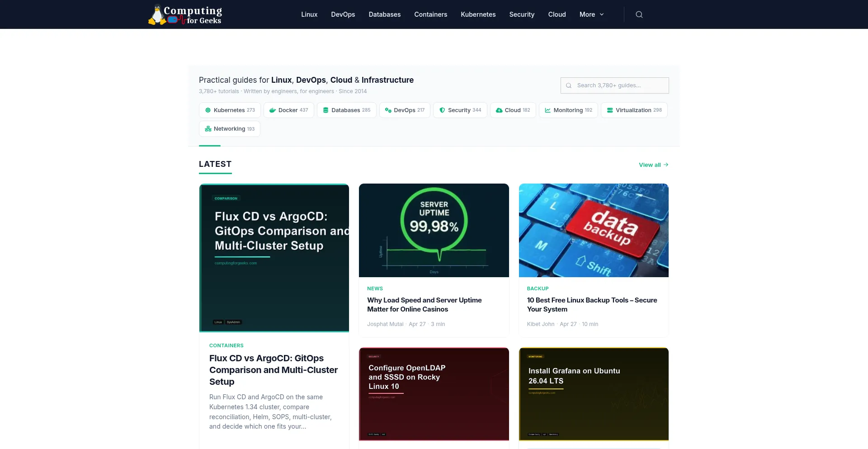Open Why Load Speed and Server Uptime article
Image resolution: width=868 pixels, height=449 pixels.
click(x=425, y=305)
